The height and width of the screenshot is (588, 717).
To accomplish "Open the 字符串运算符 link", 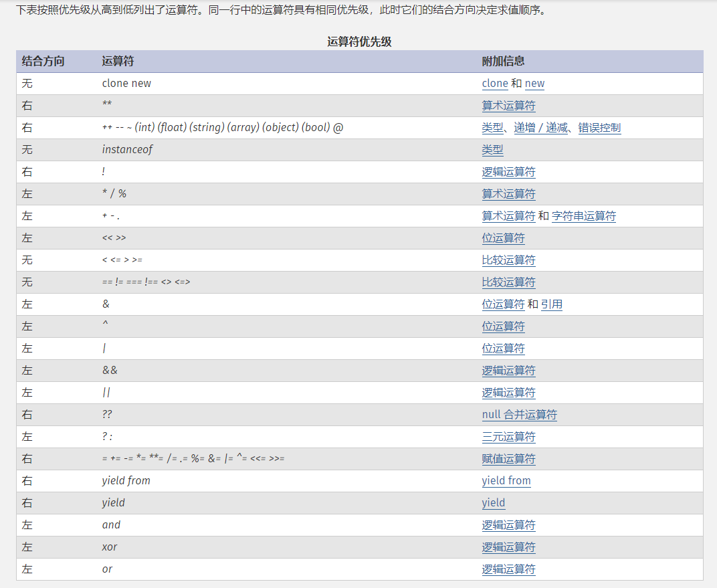I will (584, 216).
